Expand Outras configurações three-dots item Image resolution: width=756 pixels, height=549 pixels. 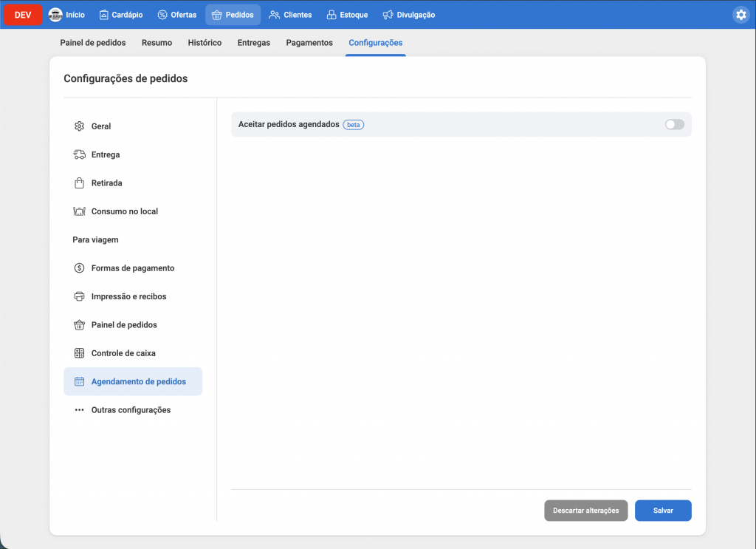[x=79, y=410]
